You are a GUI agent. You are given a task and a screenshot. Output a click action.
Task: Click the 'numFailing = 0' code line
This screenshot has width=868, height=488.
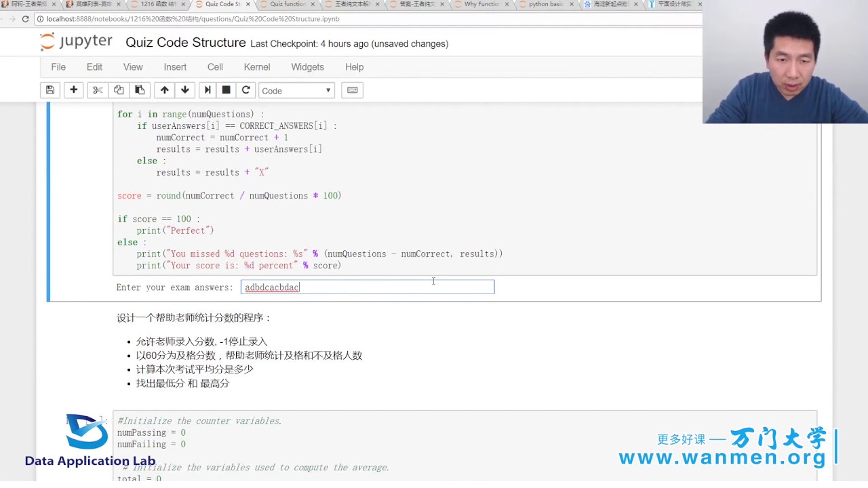tap(151, 445)
